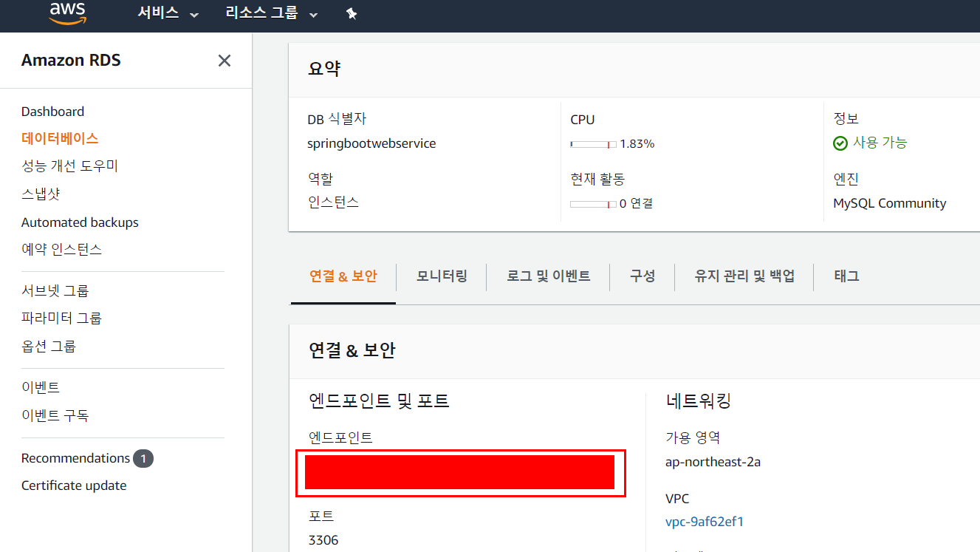Image resolution: width=980 pixels, height=552 pixels.
Task: Open 파라미터 그룹 in sidebar
Action: [x=61, y=318]
